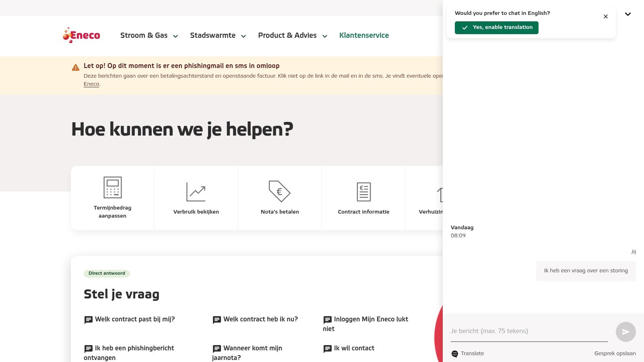This screenshot has height=362, width=644.
Task: Click the graph icon above Verbruik bekijken
Action: tap(196, 191)
